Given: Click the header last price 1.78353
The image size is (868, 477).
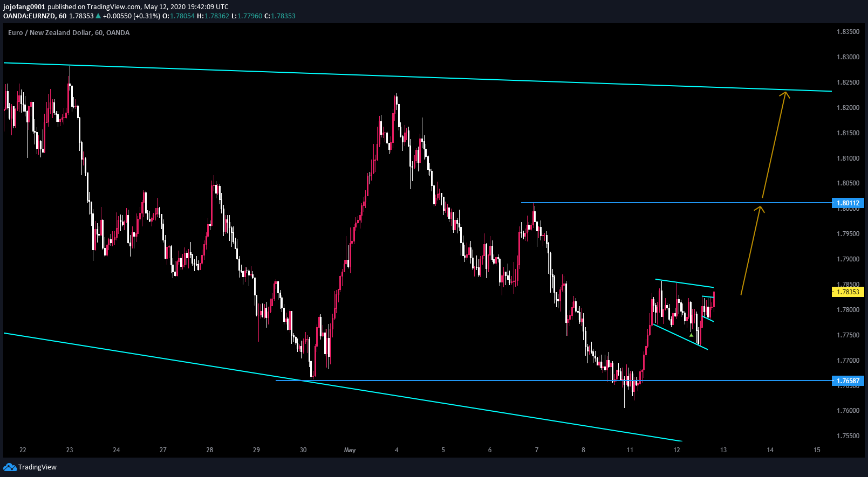Looking at the screenshot, I should click(81, 16).
